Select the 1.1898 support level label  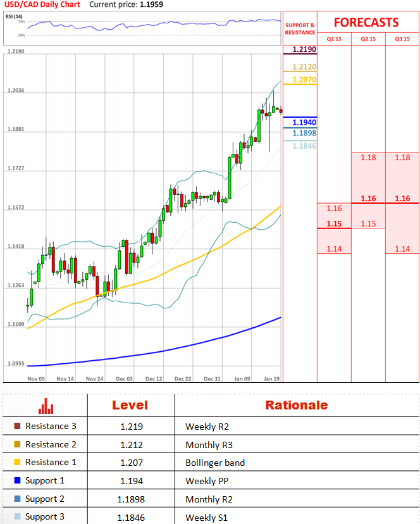tap(304, 134)
